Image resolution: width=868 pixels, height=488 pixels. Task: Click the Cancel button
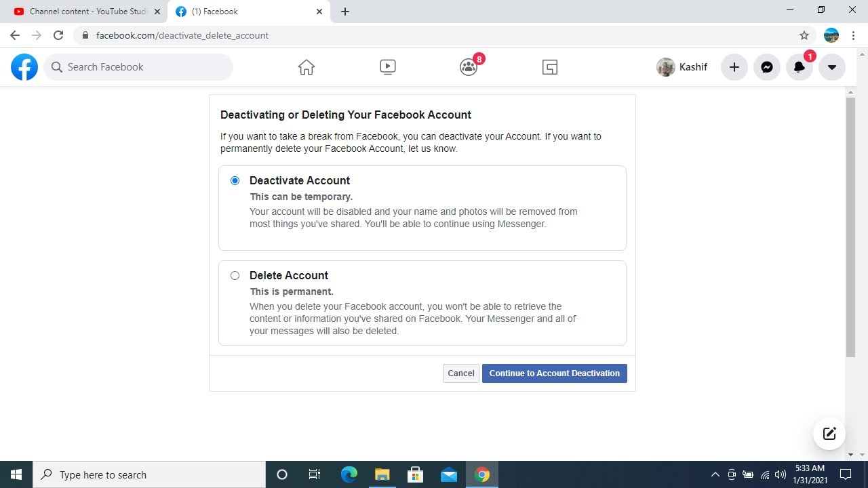[461, 373]
